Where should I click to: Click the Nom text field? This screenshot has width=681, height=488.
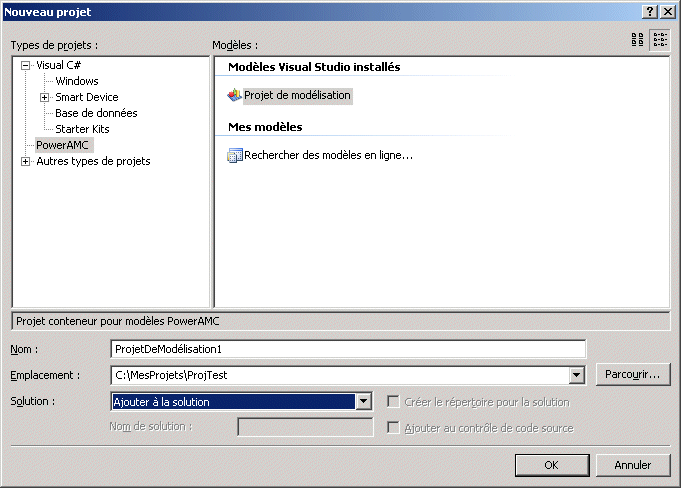tap(347, 348)
